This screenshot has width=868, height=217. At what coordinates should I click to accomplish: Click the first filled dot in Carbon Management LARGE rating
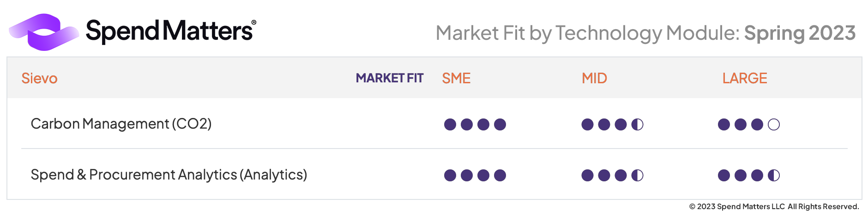pos(724,124)
